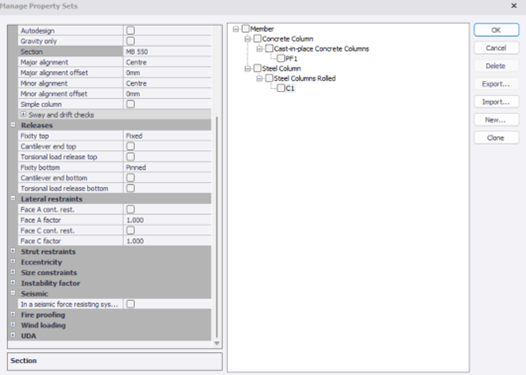Screen dimensions: 526x375
Task: Collapse the Steel Column tree node
Action: (x=248, y=69)
